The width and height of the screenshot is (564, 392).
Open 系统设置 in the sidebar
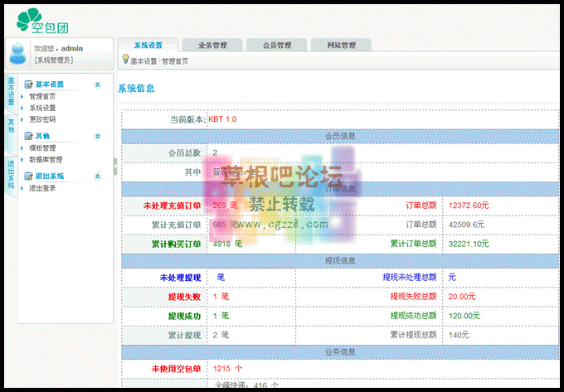pos(42,108)
